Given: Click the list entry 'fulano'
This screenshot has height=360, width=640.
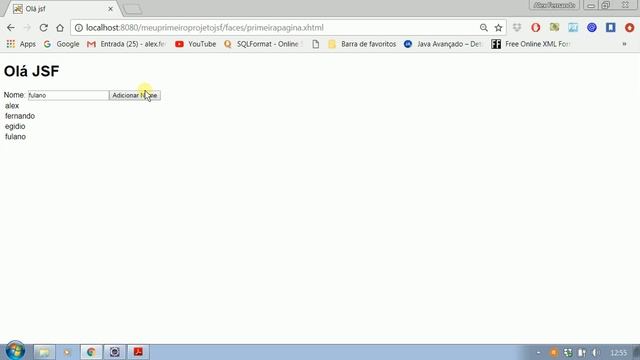Looking at the screenshot, I should [15, 136].
